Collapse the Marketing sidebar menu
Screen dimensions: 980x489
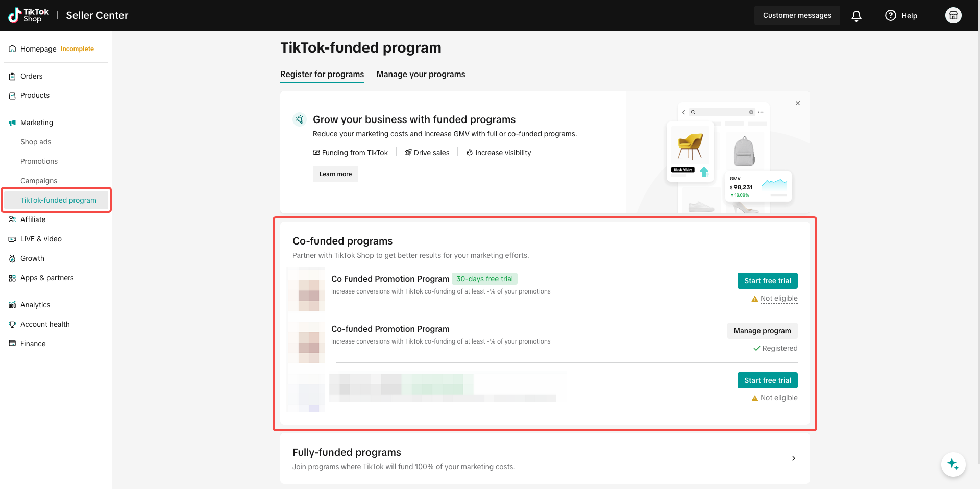click(37, 123)
